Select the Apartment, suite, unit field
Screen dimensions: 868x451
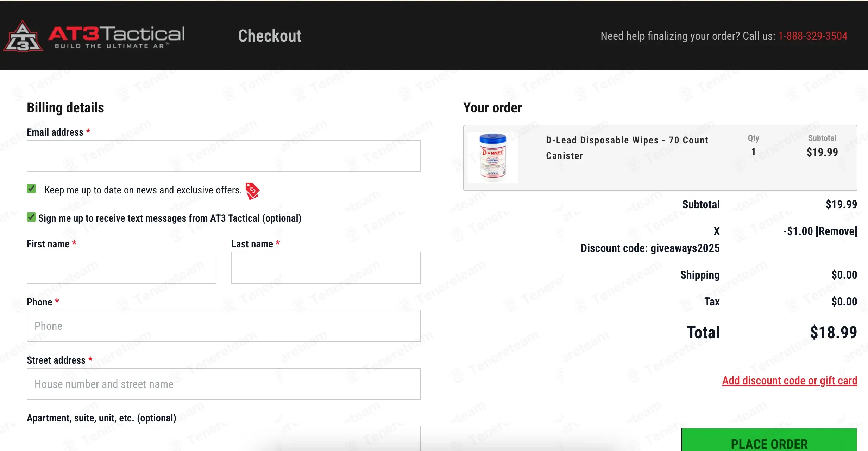[x=224, y=439]
